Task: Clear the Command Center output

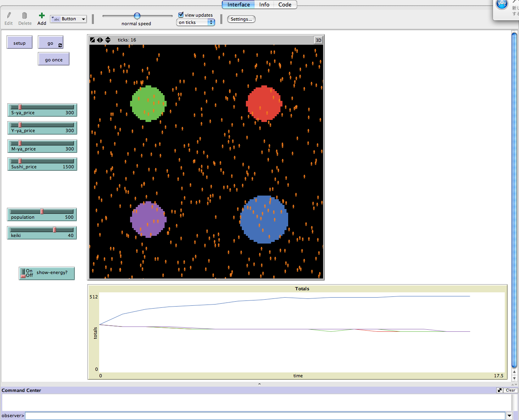Action: point(510,390)
